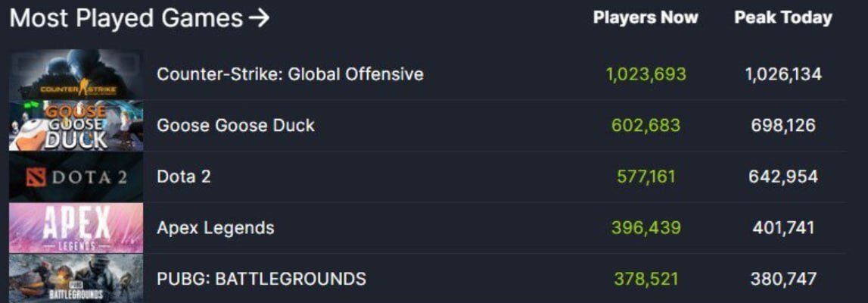Open Counter-Strike: Global Offensive game thumbnail

click(76, 74)
